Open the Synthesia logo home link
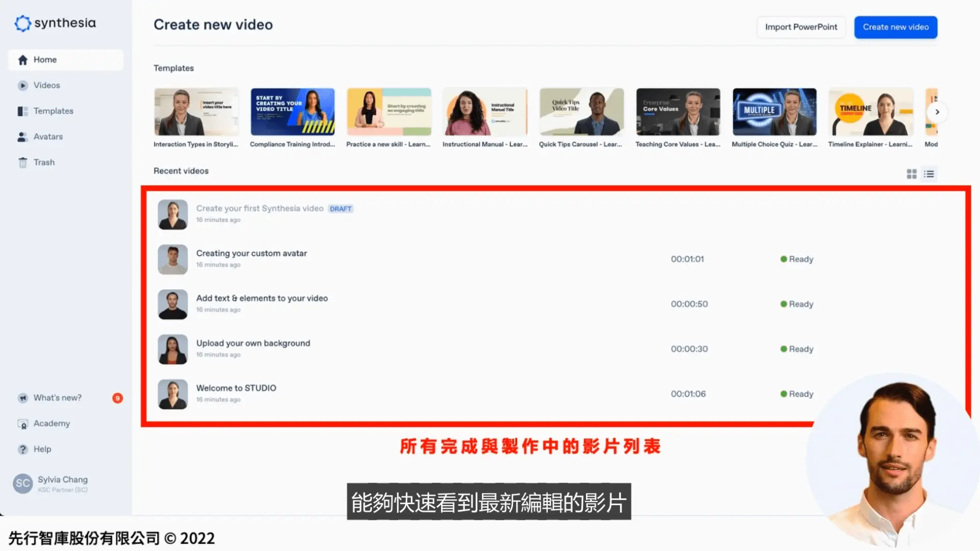Viewport: 980px width, 551px height. [55, 23]
